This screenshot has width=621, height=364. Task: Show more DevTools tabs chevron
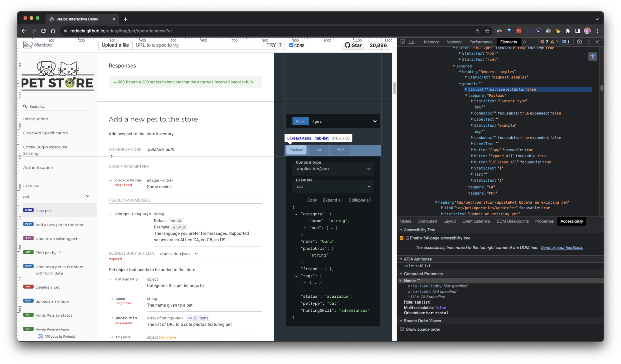(x=524, y=42)
